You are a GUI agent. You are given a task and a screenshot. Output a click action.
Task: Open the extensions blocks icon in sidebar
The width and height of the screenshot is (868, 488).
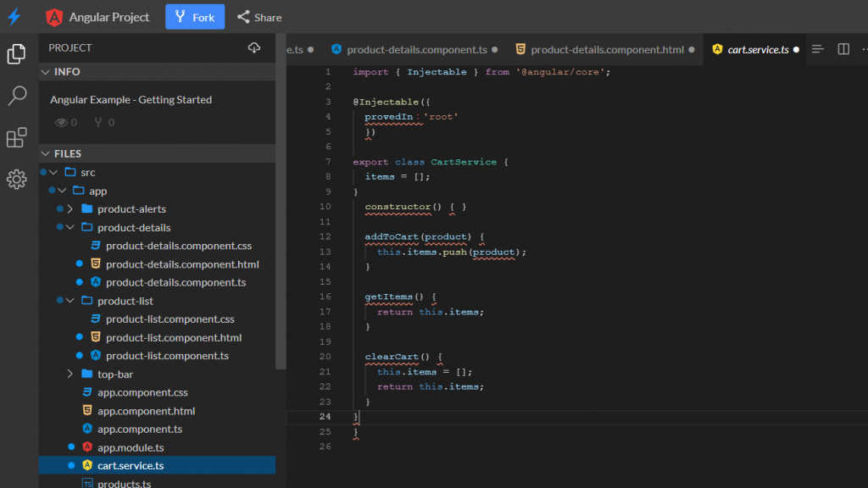click(16, 137)
